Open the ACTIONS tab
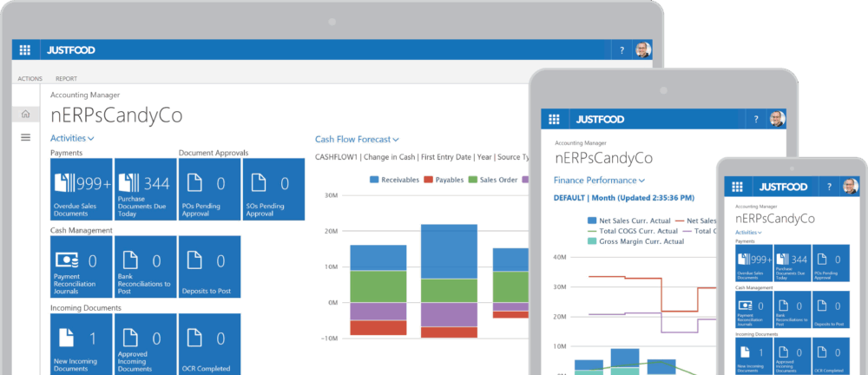This screenshot has width=868, height=375. point(30,78)
